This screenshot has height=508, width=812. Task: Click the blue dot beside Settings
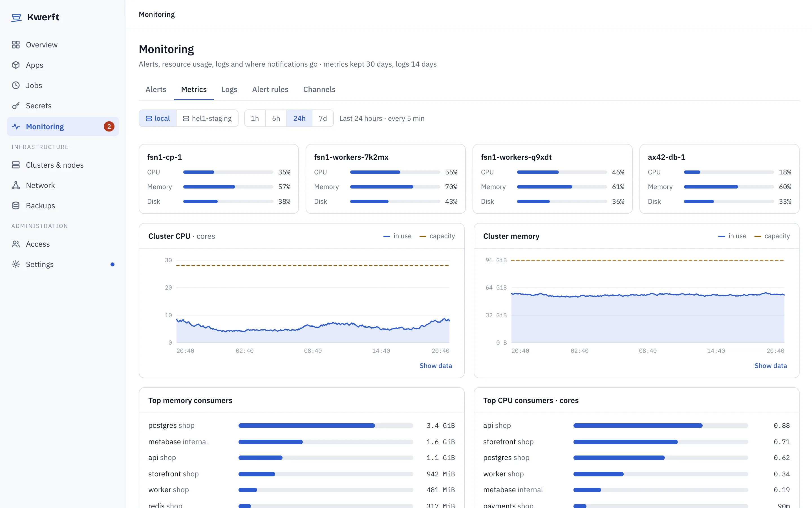coord(112,264)
